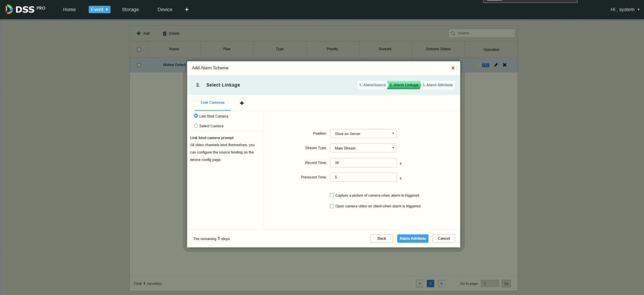Enable capture picture when alarm is triggered
Screen dimensions: 644x295
coord(332,195)
